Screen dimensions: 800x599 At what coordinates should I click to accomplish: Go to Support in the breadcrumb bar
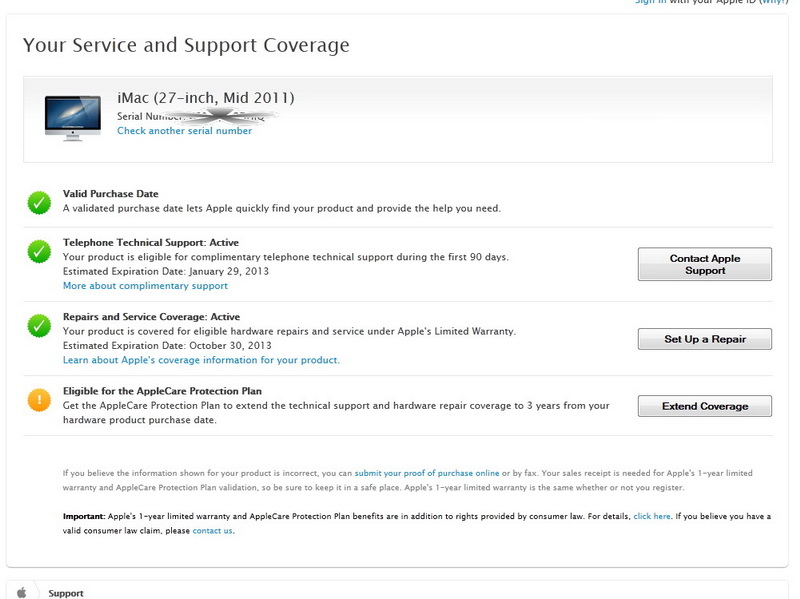pyautogui.click(x=66, y=593)
